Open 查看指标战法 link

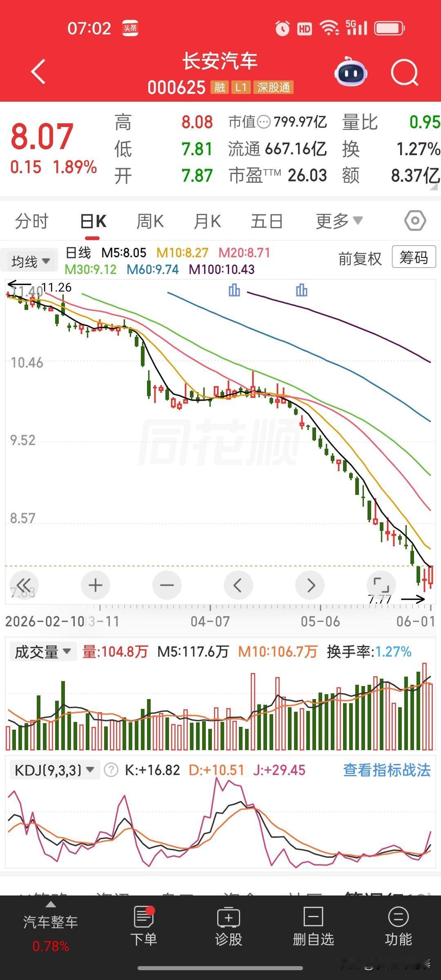387,770
